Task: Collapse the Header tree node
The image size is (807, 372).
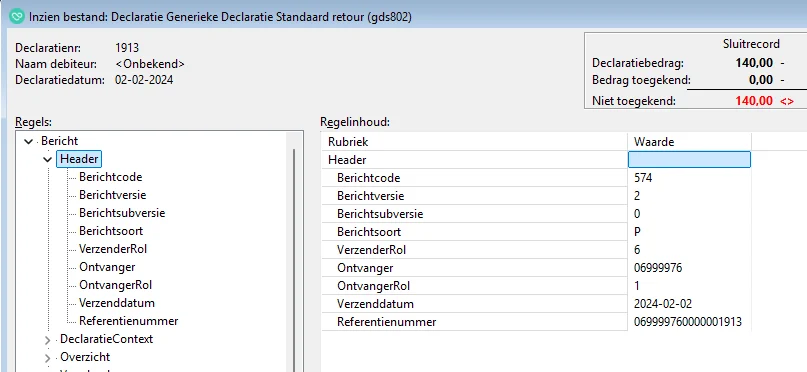Action: click(x=47, y=160)
